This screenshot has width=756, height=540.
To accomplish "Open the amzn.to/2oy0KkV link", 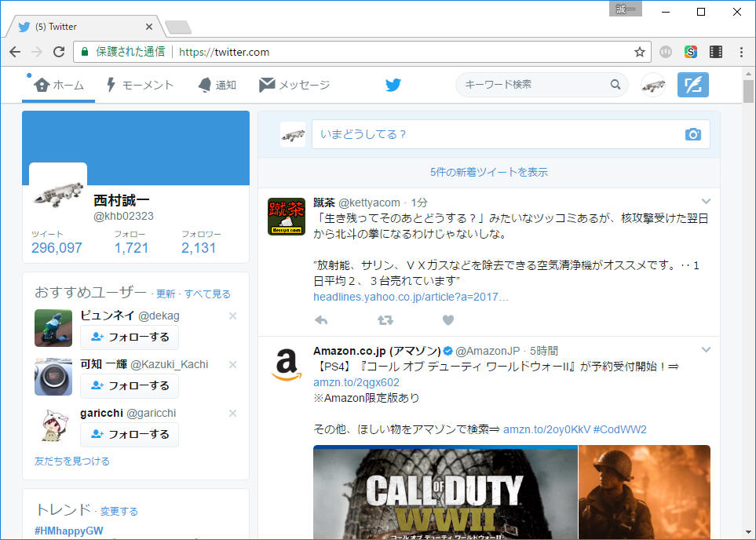I will [546, 429].
